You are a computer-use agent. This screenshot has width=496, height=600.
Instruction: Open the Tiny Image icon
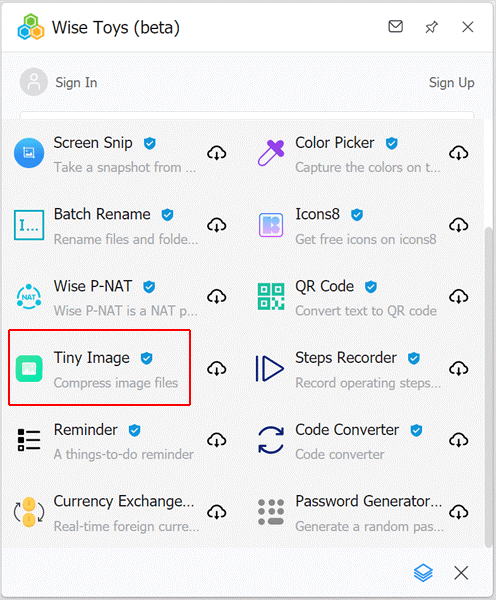click(29, 368)
